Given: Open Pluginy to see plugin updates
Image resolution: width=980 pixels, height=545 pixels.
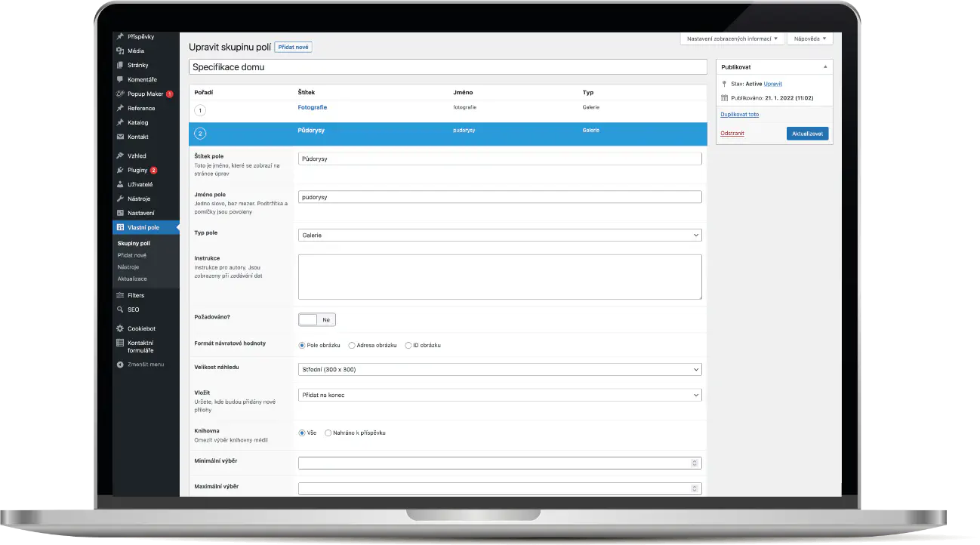Looking at the screenshot, I should (136, 170).
